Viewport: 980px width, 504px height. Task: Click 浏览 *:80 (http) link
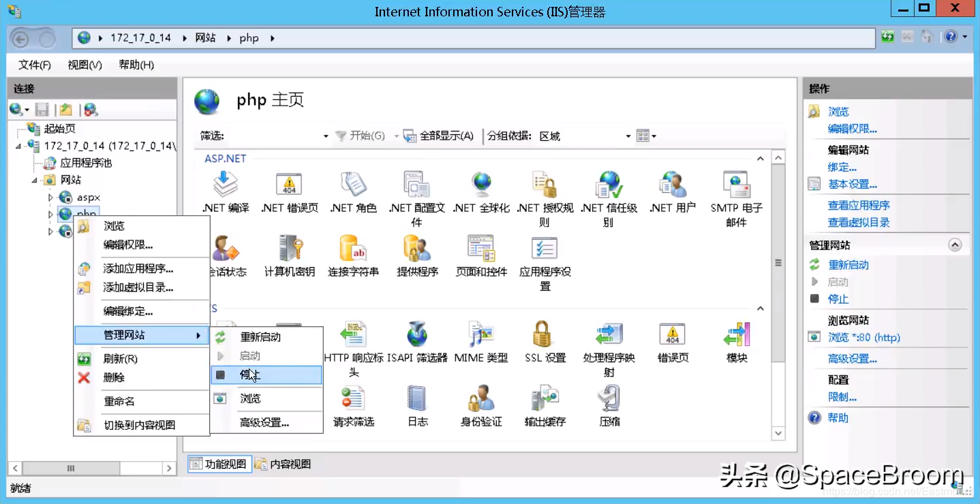863,337
